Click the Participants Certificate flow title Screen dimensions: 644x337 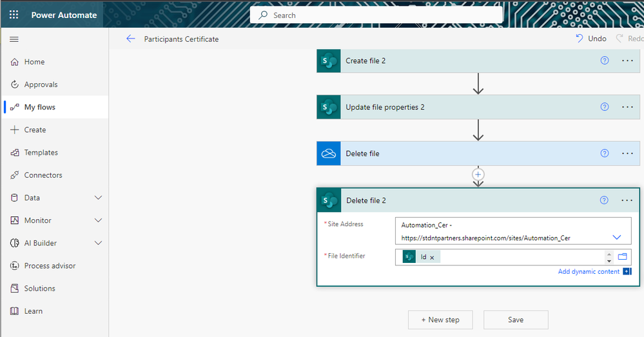tap(181, 39)
